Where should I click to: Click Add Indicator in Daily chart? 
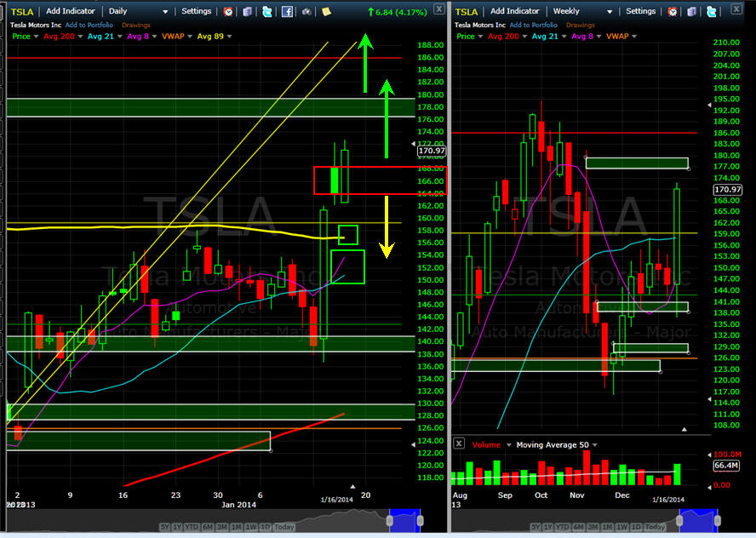71,11
